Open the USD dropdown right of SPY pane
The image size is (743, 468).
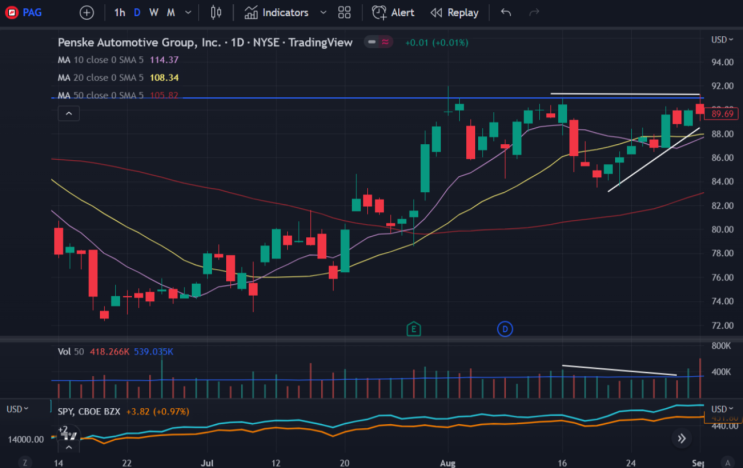[x=722, y=409]
